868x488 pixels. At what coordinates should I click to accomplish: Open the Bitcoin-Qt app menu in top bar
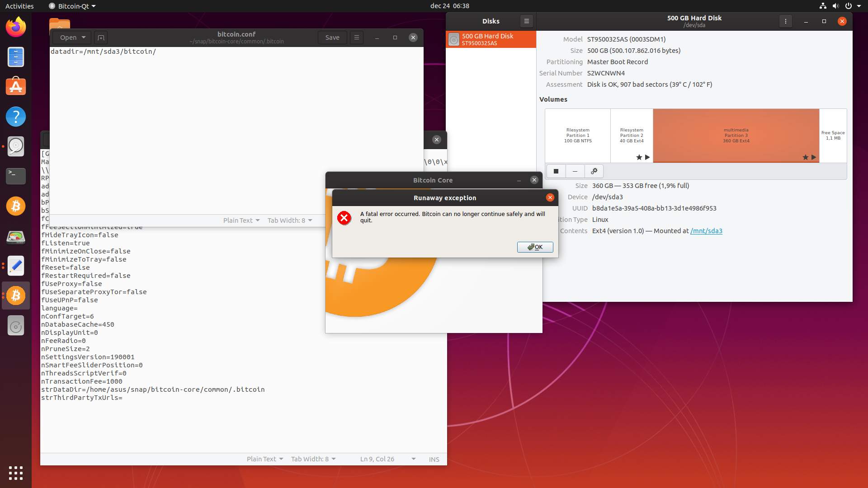point(72,6)
